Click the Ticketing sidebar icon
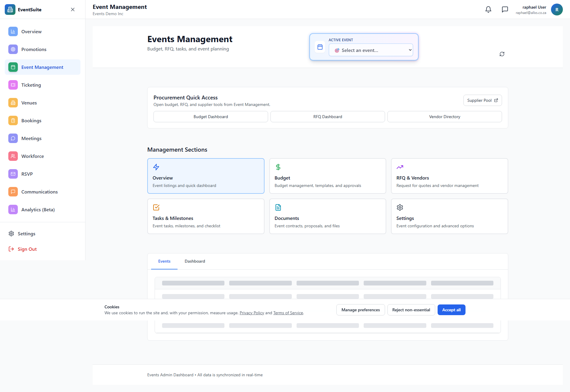 click(x=13, y=85)
